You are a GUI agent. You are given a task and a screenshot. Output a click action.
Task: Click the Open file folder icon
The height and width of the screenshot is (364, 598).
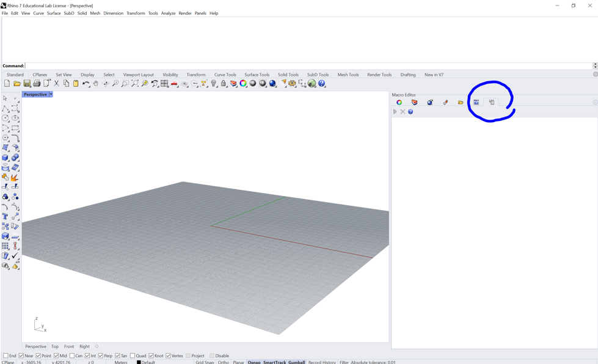click(x=17, y=84)
